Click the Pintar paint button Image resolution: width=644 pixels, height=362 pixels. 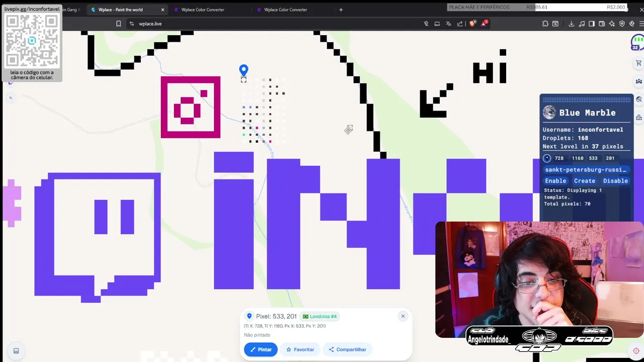[x=261, y=349]
